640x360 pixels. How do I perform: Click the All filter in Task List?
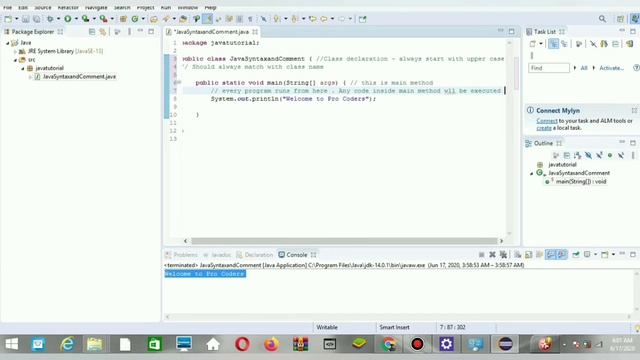[x=584, y=68]
